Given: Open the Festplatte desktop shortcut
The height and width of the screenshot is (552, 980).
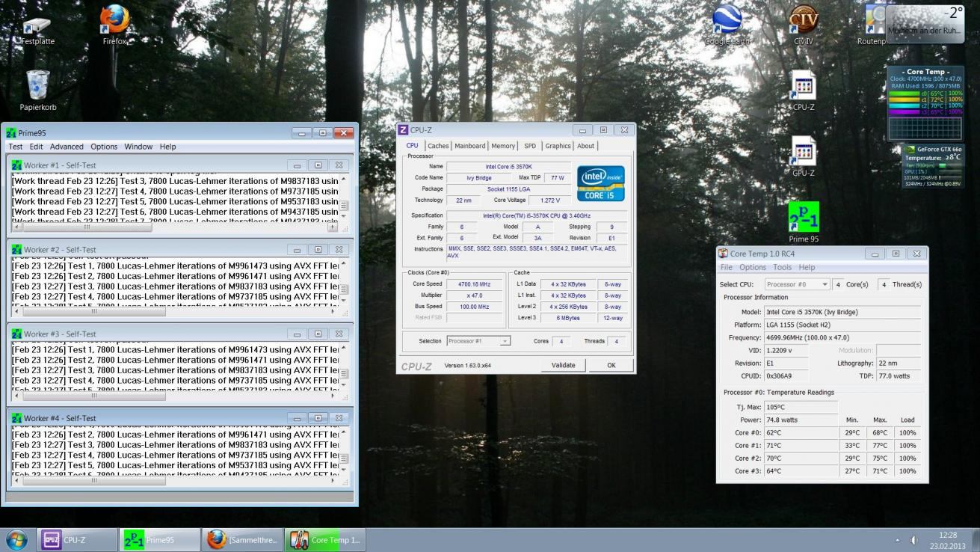Looking at the screenshot, I should tap(37, 28).
